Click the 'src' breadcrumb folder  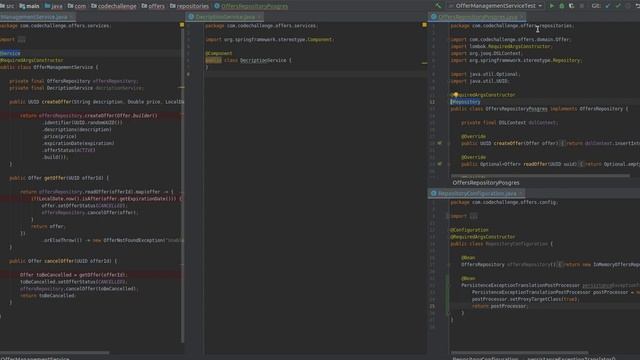[x=7, y=6]
